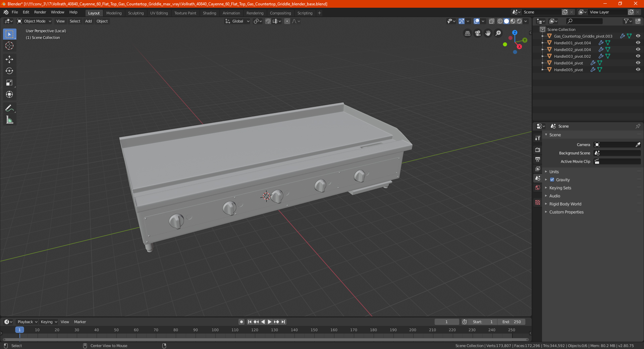Choose the Move tool
The width and height of the screenshot is (644, 349).
click(x=9, y=59)
